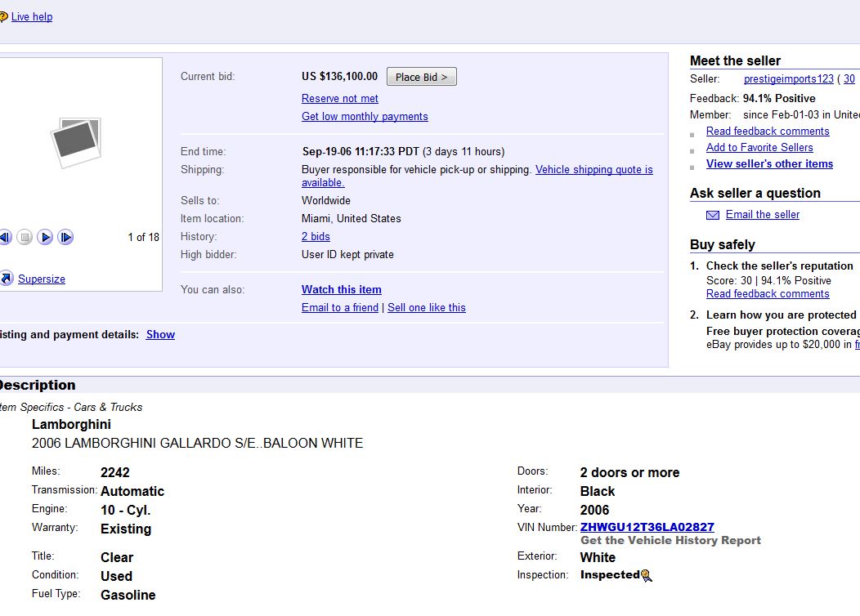860x616 pixels.
Task: Play the photo slideshow
Action: tap(45, 238)
